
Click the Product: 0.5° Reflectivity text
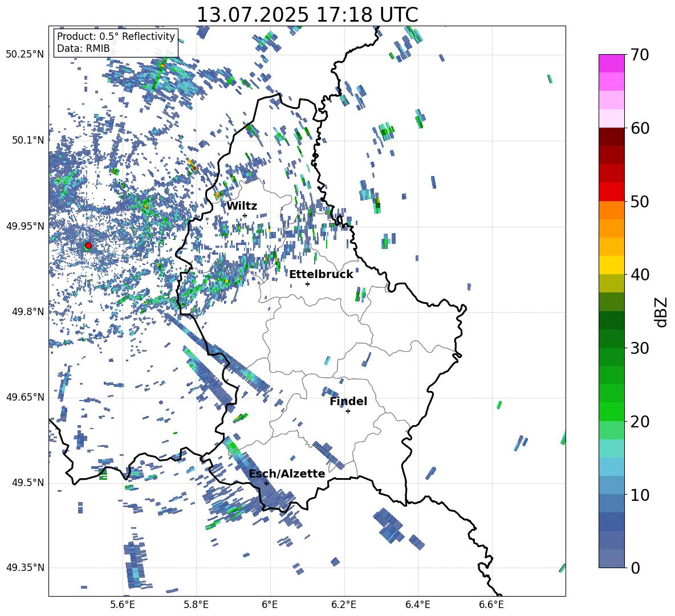tap(116, 36)
